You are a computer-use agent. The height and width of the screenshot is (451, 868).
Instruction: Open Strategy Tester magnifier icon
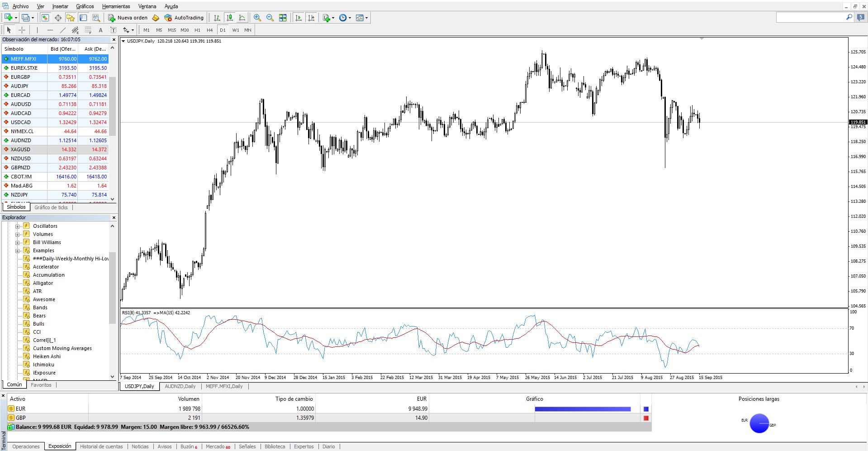click(96, 18)
